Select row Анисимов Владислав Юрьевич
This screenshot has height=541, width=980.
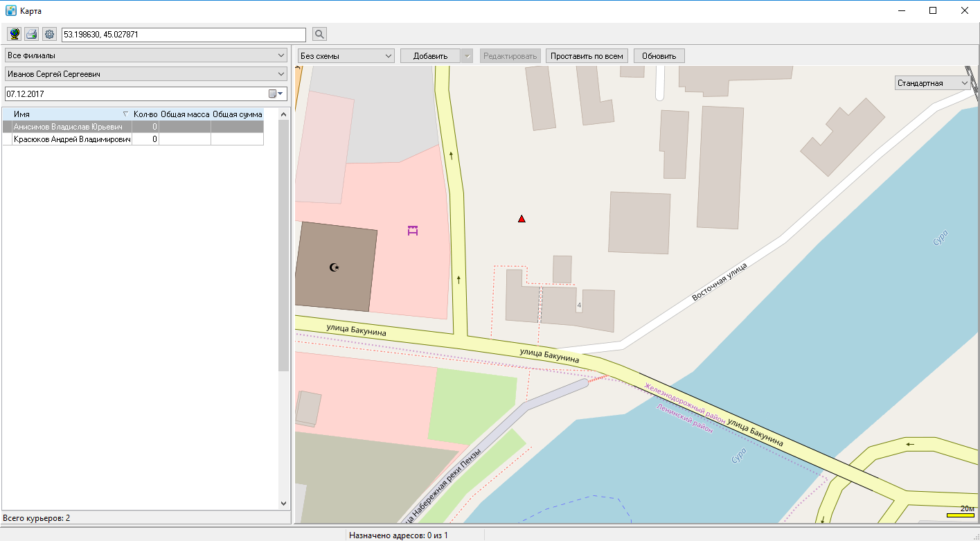point(133,127)
